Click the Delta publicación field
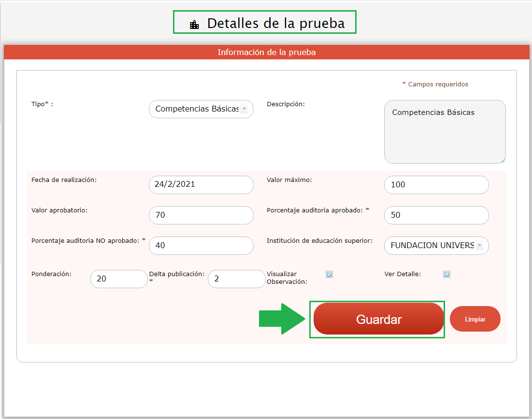This screenshot has height=419, width=532. (x=236, y=279)
